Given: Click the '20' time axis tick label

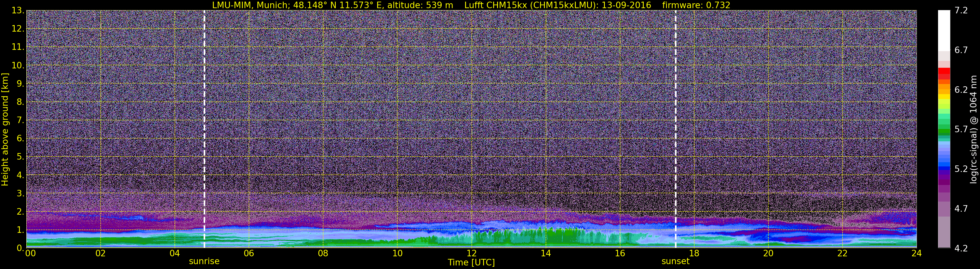Looking at the screenshot, I should (768, 253).
